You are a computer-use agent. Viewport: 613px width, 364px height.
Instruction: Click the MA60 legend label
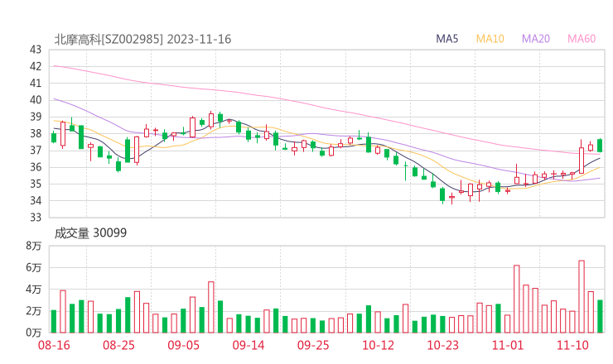pyautogui.click(x=582, y=39)
